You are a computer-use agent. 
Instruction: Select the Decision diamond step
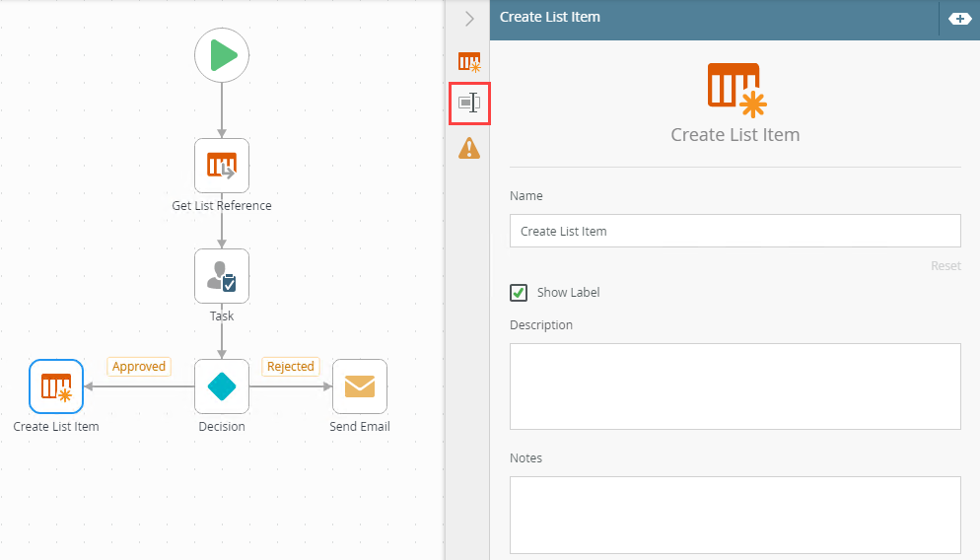222,386
